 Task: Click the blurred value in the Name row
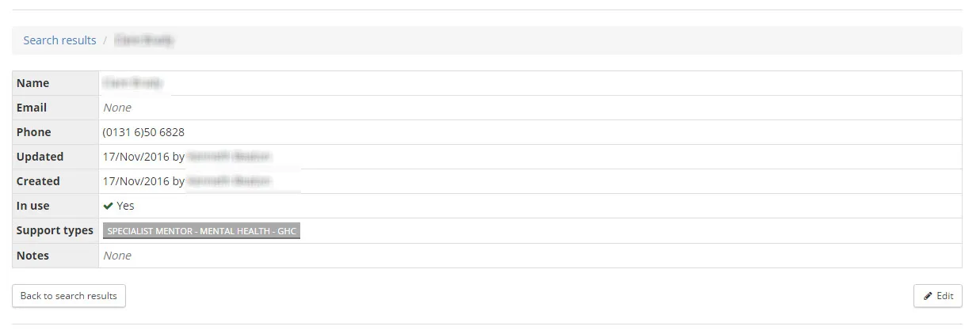coord(132,83)
